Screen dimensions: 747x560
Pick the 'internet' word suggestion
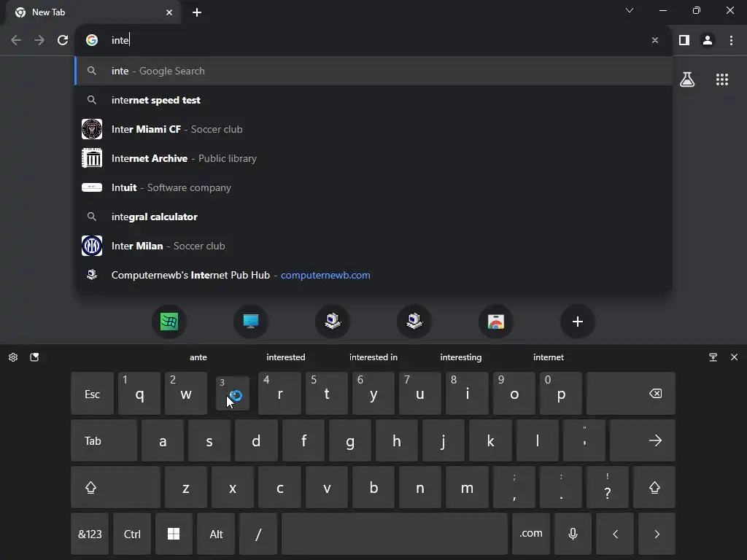pyautogui.click(x=549, y=357)
